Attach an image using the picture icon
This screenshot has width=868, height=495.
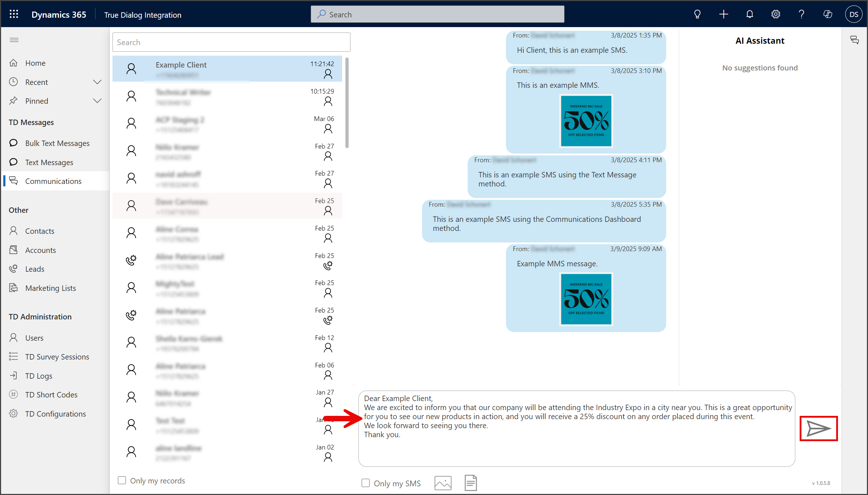pos(443,483)
